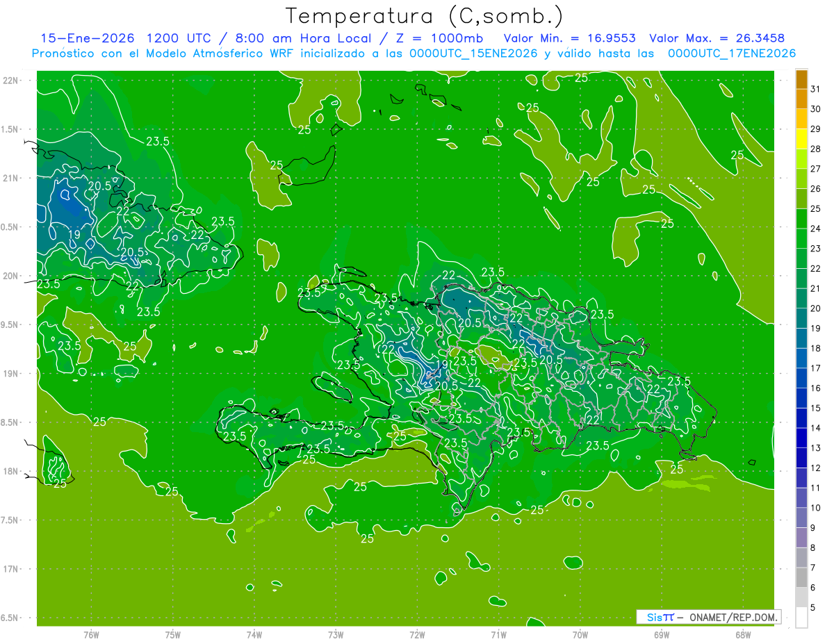Click the 71W longitude axis label
Image resolution: width=834 pixels, height=644 pixels.
pyautogui.click(x=498, y=634)
